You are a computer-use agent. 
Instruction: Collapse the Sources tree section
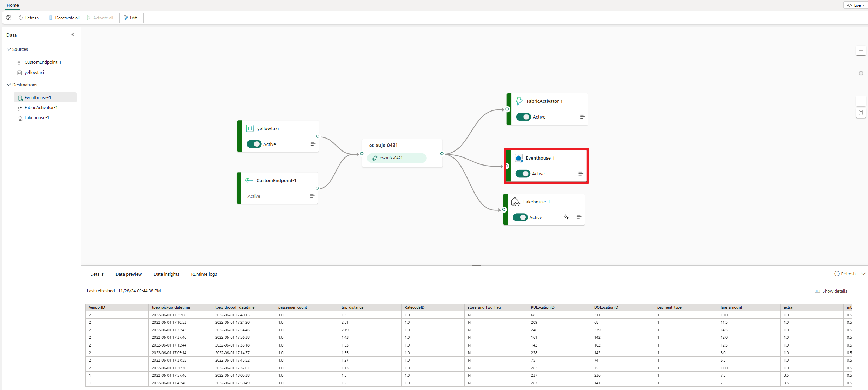click(9, 49)
